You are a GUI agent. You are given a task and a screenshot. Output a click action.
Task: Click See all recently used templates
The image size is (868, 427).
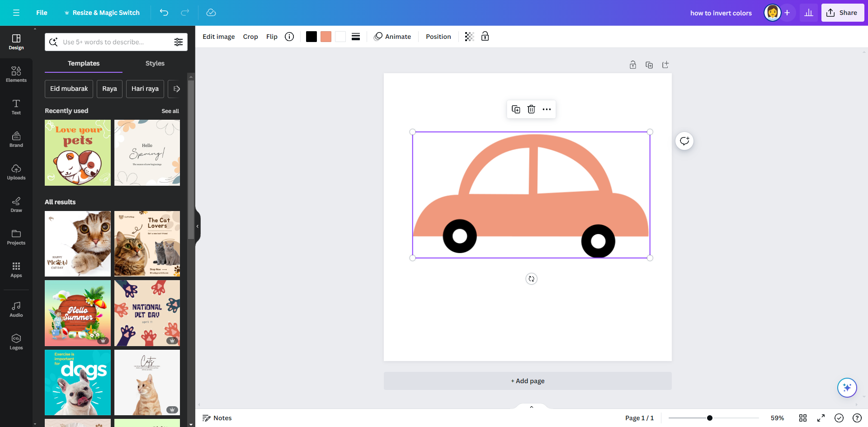[170, 111]
